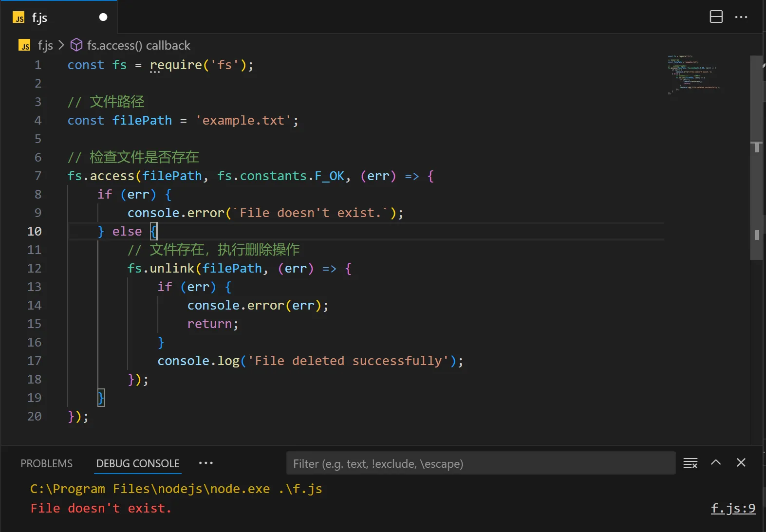Click the split editor layout icon

tap(716, 17)
